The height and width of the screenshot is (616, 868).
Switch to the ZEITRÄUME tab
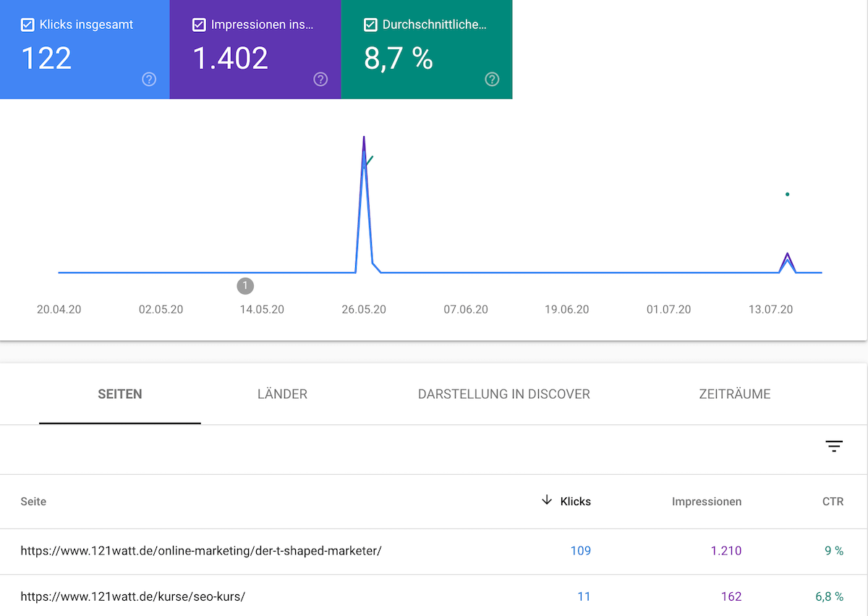(x=735, y=394)
